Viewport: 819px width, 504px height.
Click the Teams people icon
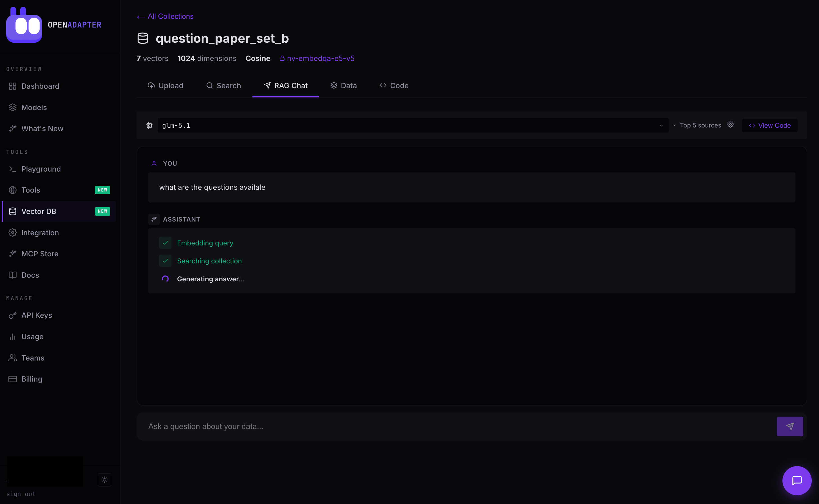[13, 358]
